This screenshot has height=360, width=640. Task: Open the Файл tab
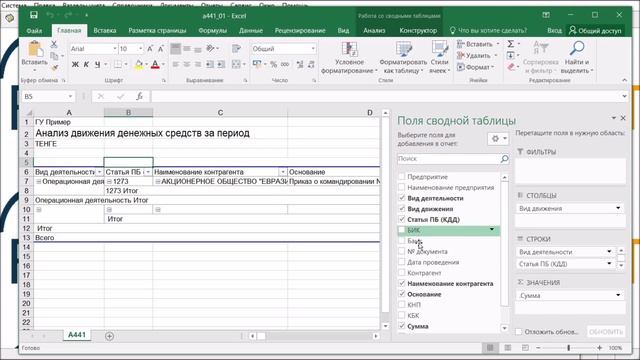coord(34,31)
